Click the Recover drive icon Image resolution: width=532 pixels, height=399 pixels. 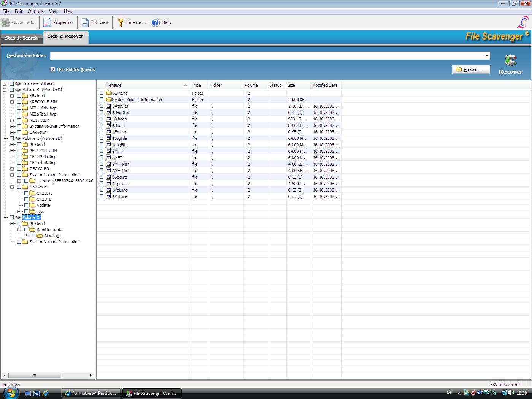pos(510,60)
